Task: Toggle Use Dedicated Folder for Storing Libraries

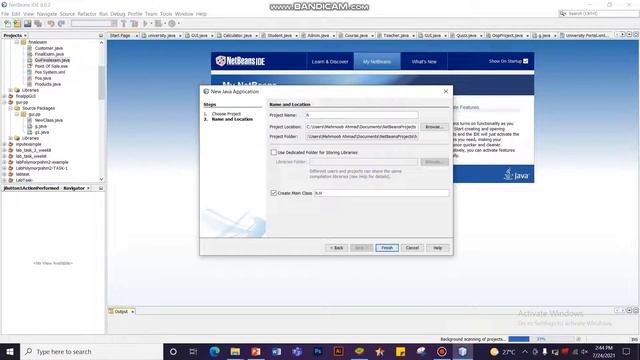Action: pos(273,152)
